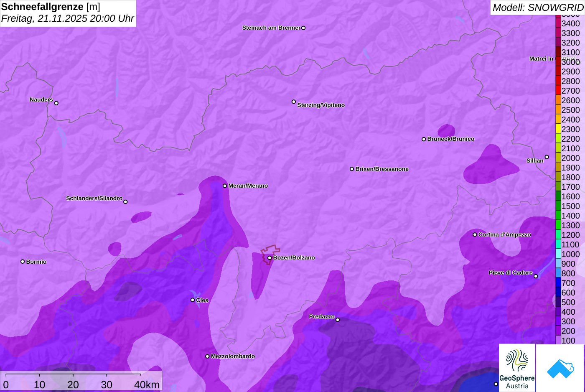Click the Brixen/Bressanone text label
Image resolution: width=585 pixels, height=392 pixels.
tap(382, 169)
